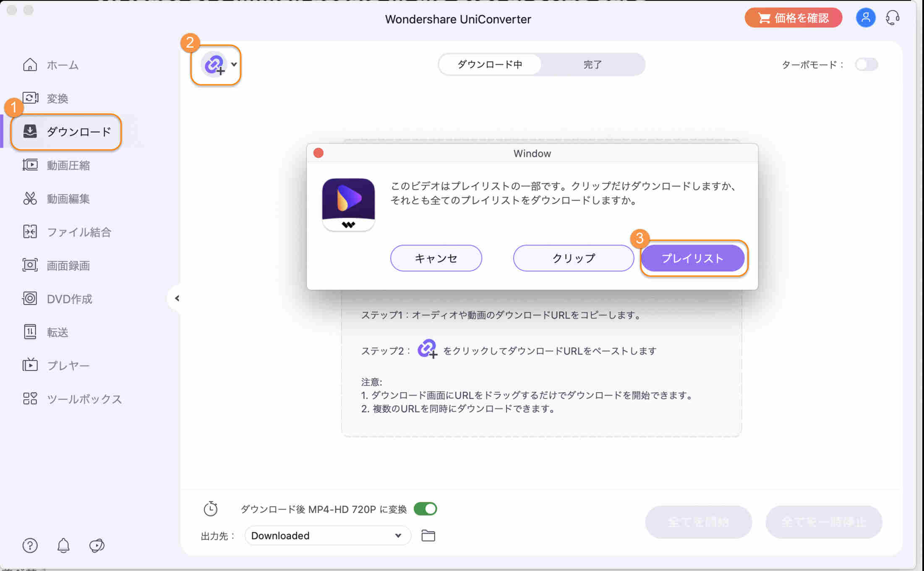This screenshot has width=924, height=571.
Task: Open the help question mark icon
Action: click(30, 545)
